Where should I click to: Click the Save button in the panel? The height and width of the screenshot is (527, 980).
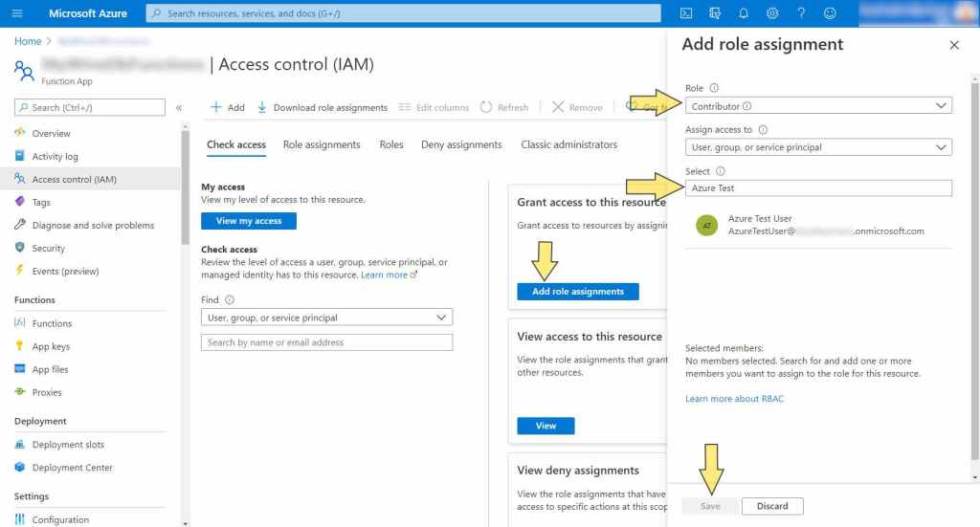pos(710,506)
